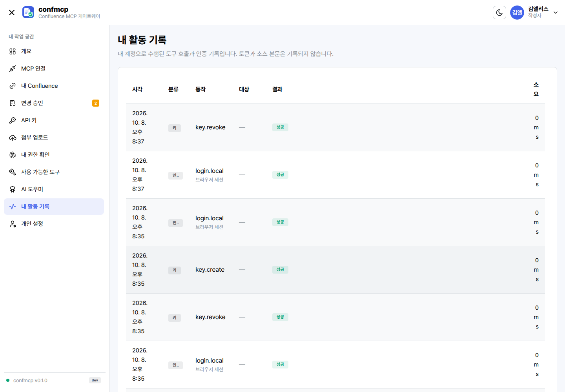The height and width of the screenshot is (392, 565).
Task: Click the 분류 column header
Action: [x=173, y=89]
